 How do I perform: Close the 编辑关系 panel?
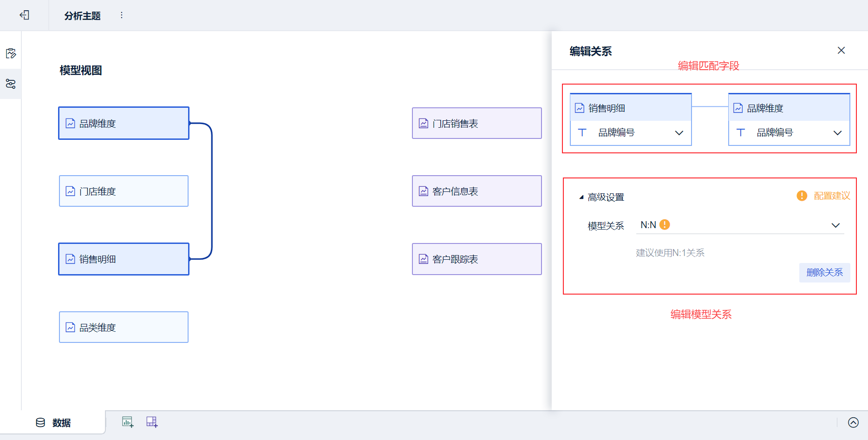click(x=841, y=51)
